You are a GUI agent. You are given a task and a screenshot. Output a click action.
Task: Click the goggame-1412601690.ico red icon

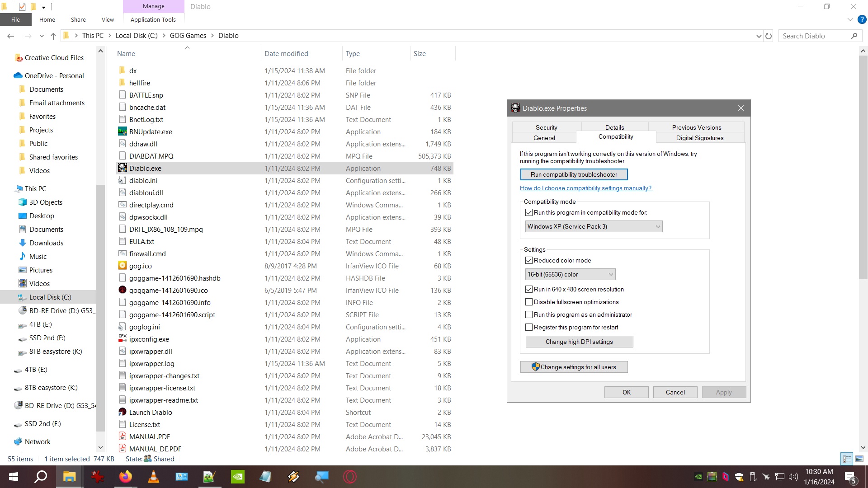tap(122, 290)
